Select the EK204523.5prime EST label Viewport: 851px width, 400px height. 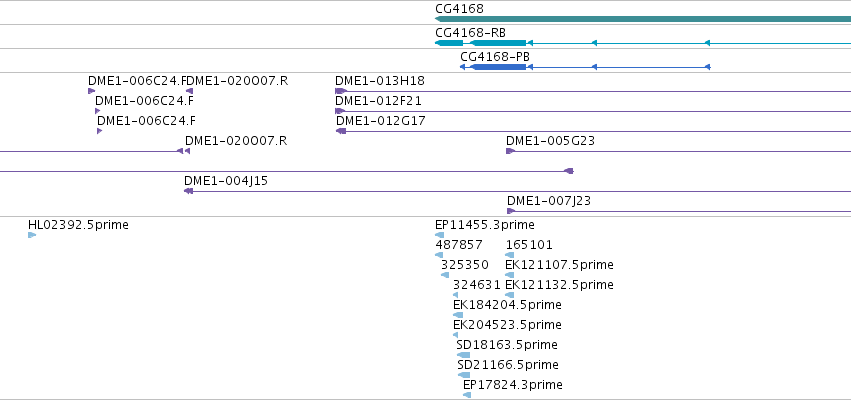[507, 325]
